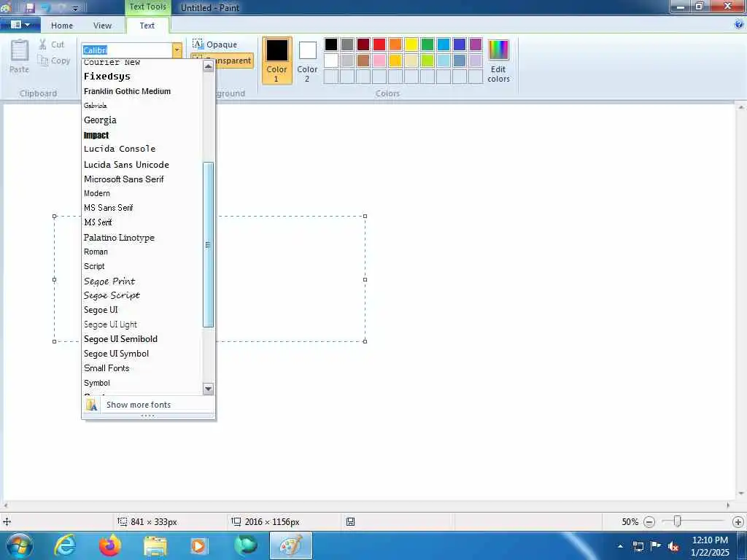Image resolution: width=747 pixels, height=560 pixels.
Task: Open Windows Media Player taskbar icon
Action: point(198,546)
